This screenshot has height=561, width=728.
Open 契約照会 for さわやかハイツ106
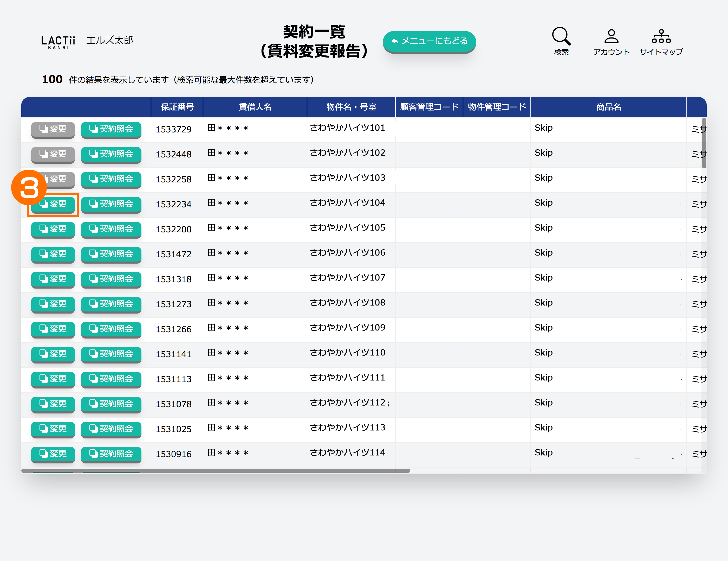pyautogui.click(x=111, y=254)
